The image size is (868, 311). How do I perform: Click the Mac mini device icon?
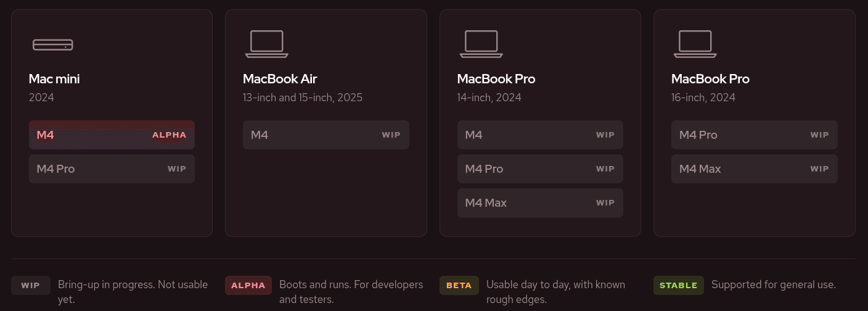[53, 44]
